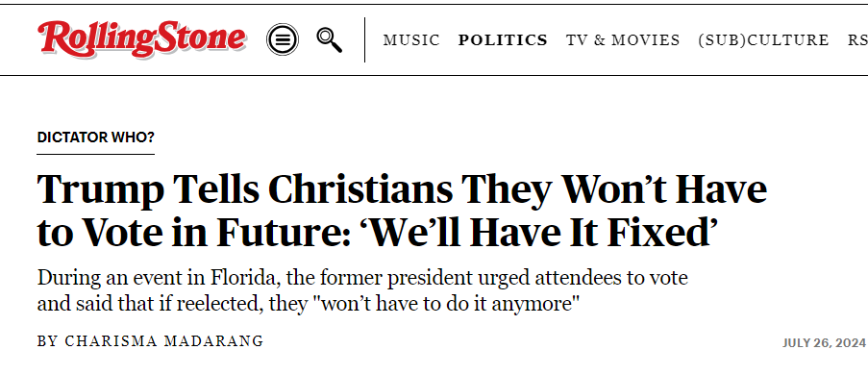Open the hamburger menu icon
This screenshot has height=375, width=868.
click(x=283, y=39)
